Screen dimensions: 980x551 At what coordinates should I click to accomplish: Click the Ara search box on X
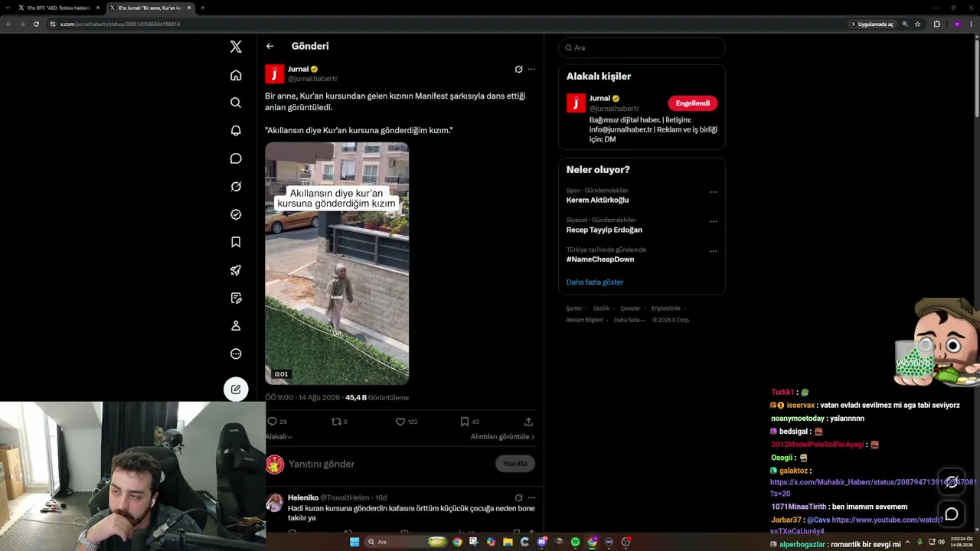point(642,47)
